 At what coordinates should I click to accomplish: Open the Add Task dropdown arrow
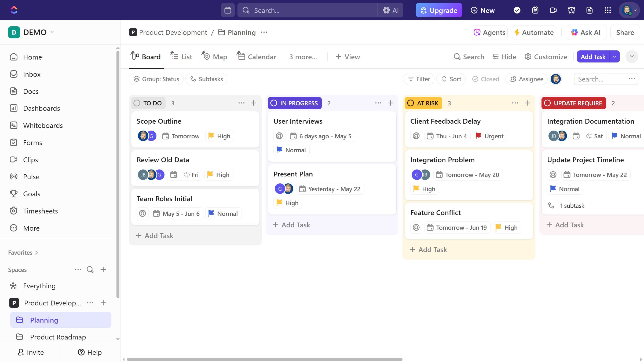coord(614,57)
